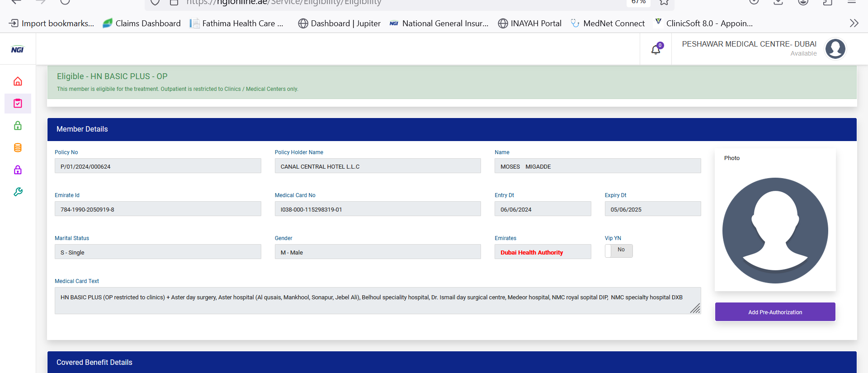Click the Policy No field
868x373 pixels.
tap(158, 166)
